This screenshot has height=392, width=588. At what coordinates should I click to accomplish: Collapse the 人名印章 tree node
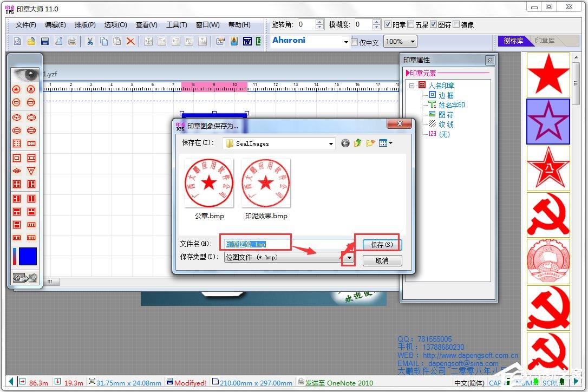pyautogui.click(x=411, y=86)
